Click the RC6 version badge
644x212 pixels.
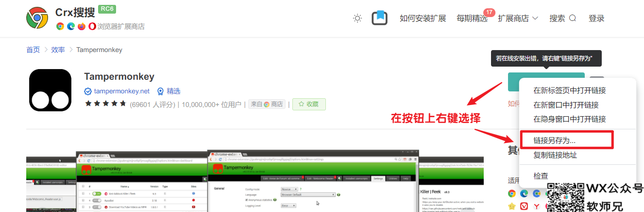pos(107,9)
